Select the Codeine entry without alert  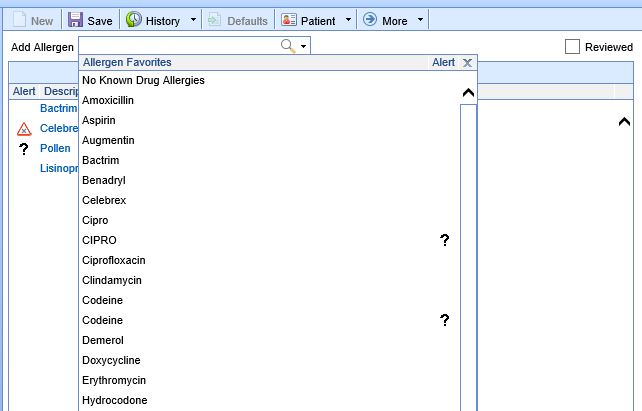pyautogui.click(x=102, y=300)
